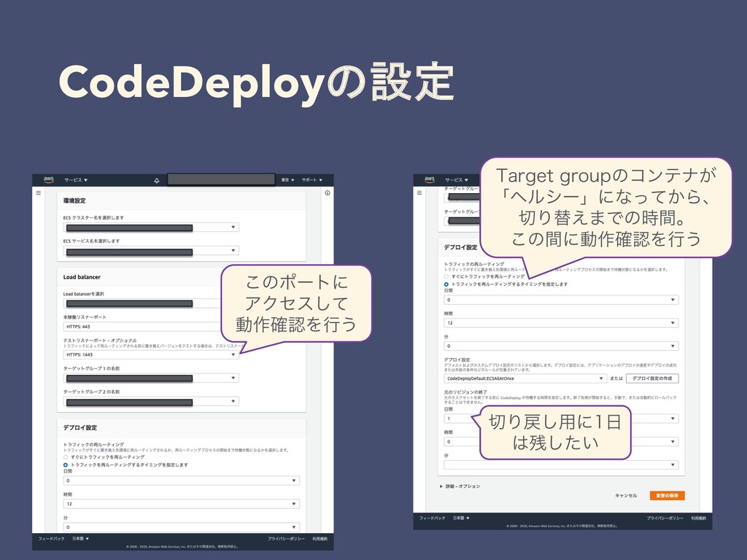Open rerouting 日間 0 dropdown in right console
Image resolution: width=747 pixels, height=560 pixels.
pos(561,300)
